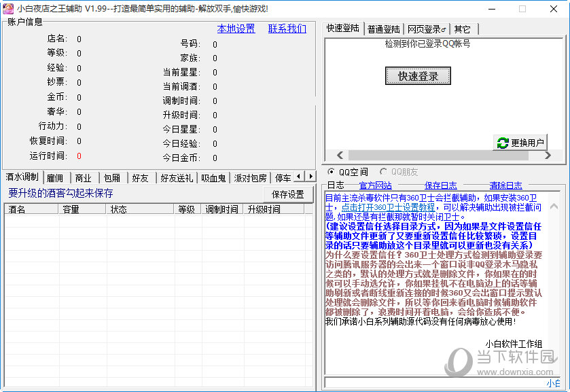Click the 小白软件工作组 signature text
This screenshot has width=570, height=392.
(514, 344)
